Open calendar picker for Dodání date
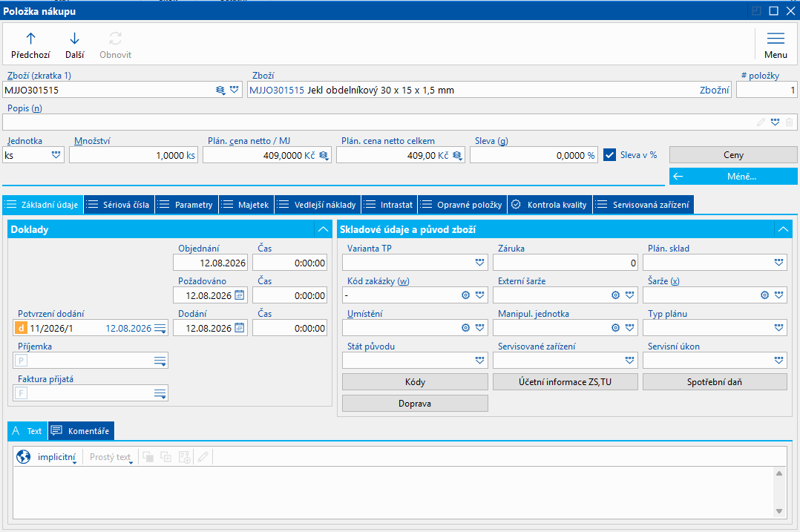Viewport: 800px width, 532px height. pyautogui.click(x=239, y=328)
